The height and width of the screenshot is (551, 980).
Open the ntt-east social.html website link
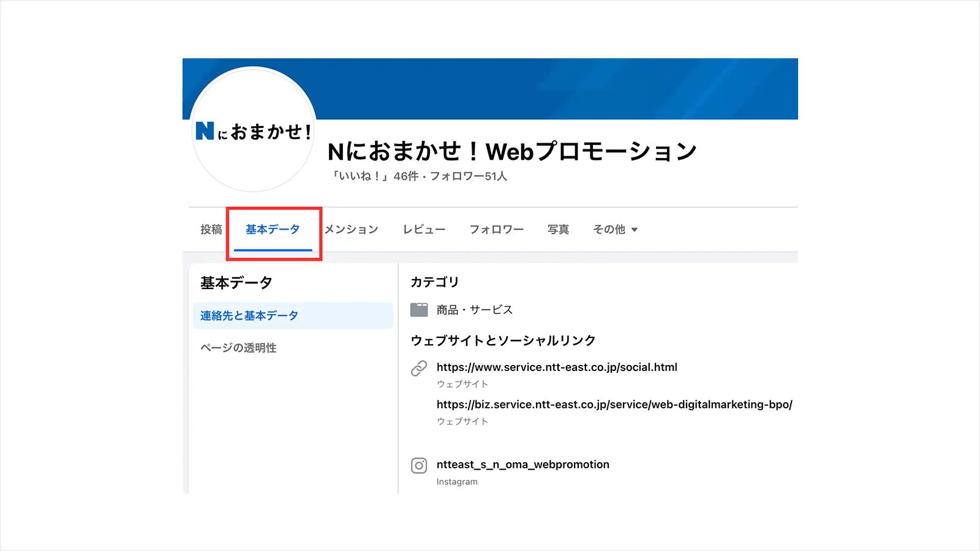pos(557,367)
